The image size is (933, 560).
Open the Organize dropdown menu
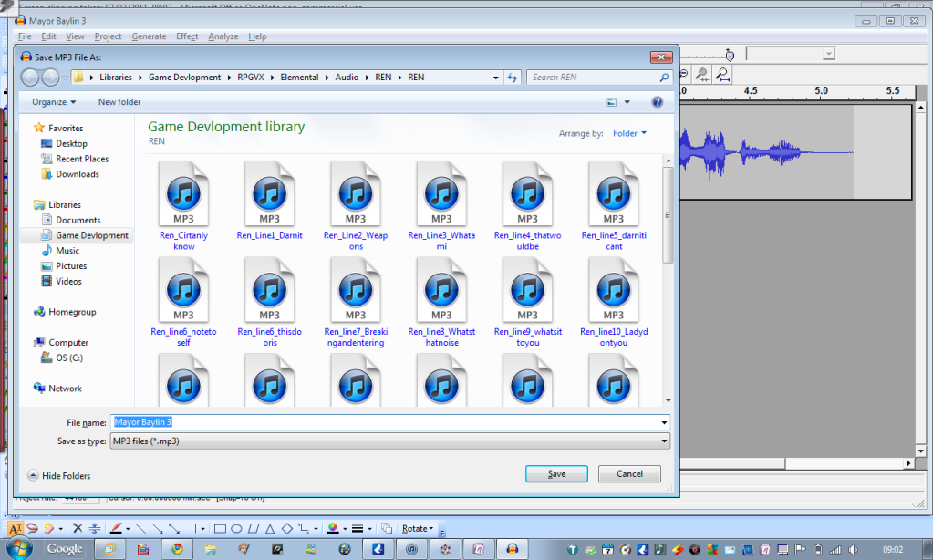[x=54, y=102]
